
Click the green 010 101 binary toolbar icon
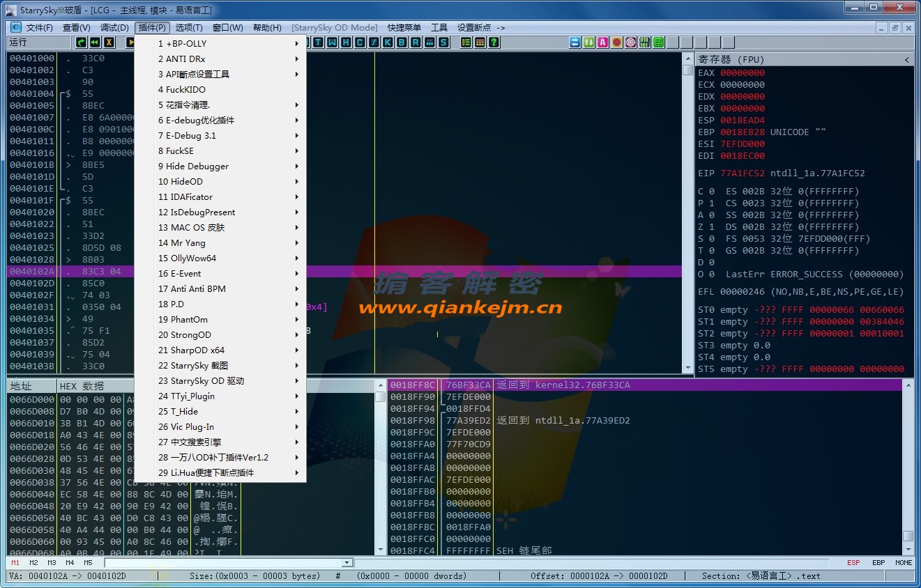tap(645, 42)
